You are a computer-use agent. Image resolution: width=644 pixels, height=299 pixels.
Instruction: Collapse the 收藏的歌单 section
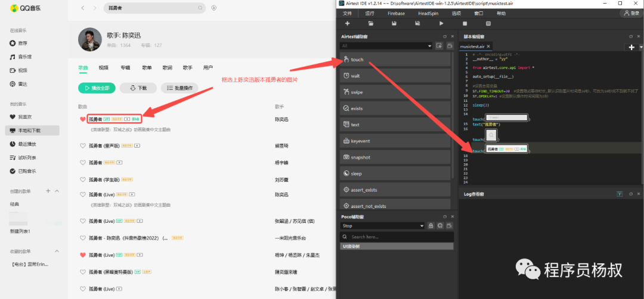click(x=57, y=251)
